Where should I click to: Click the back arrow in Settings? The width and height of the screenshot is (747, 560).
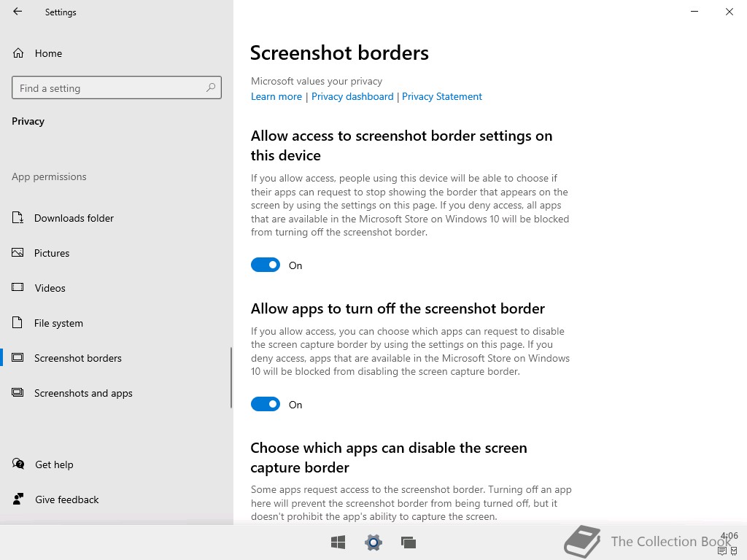pyautogui.click(x=18, y=12)
